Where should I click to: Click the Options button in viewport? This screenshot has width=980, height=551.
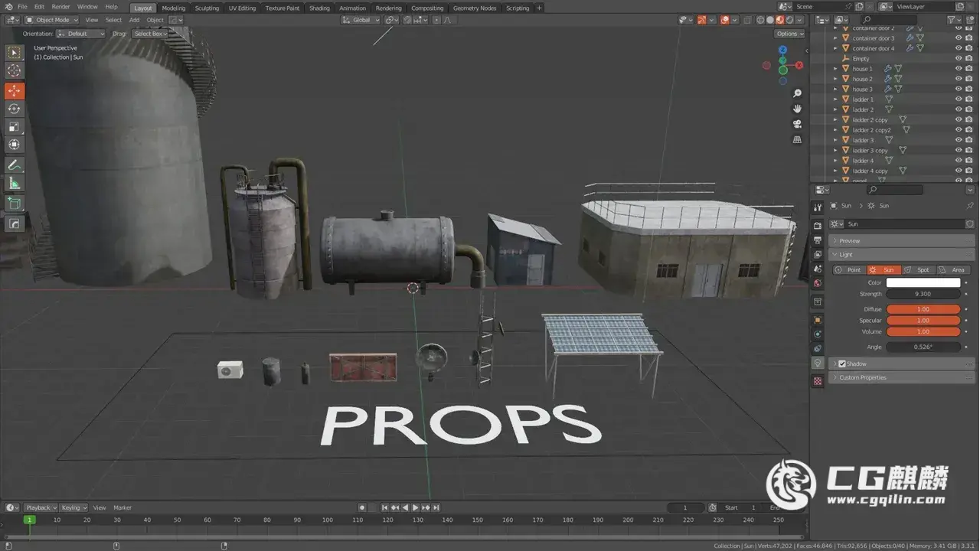[x=789, y=34]
